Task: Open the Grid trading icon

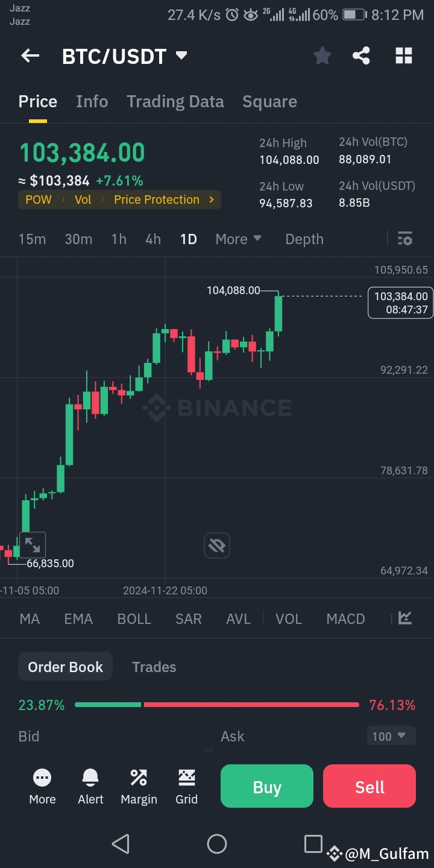Action: [x=187, y=787]
